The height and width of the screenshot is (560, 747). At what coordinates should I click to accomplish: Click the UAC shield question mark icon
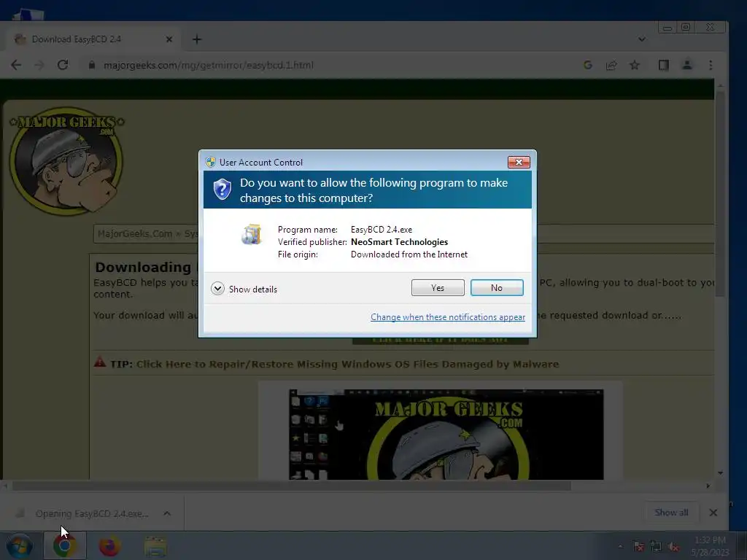tap(222, 189)
